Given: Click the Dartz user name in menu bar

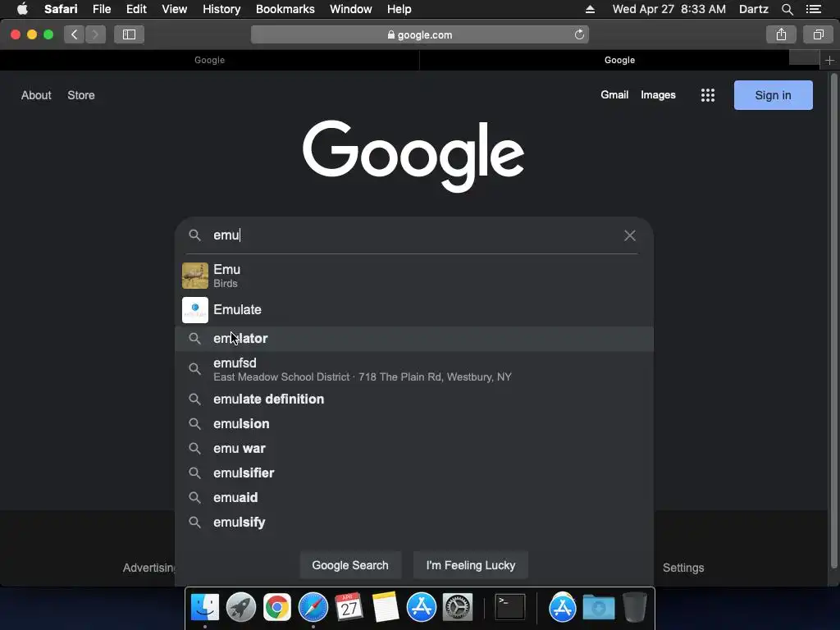Looking at the screenshot, I should pyautogui.click(x=754, y=9).
